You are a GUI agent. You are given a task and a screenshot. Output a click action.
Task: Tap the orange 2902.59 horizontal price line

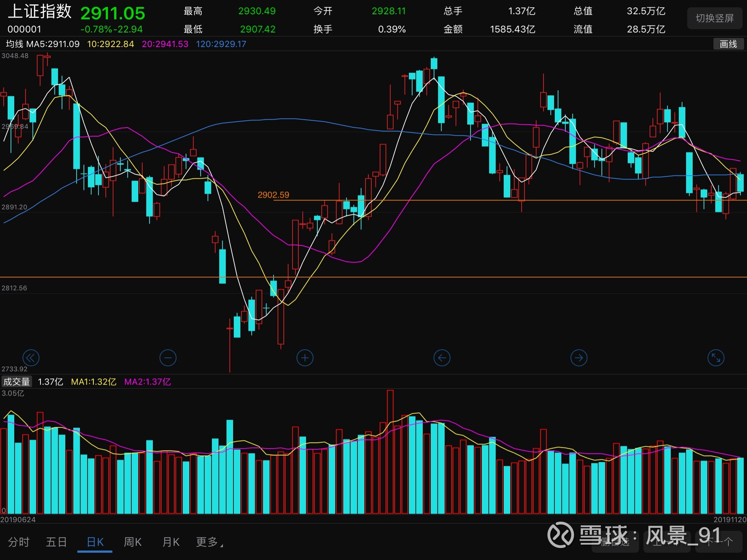(x=511, y=200)
